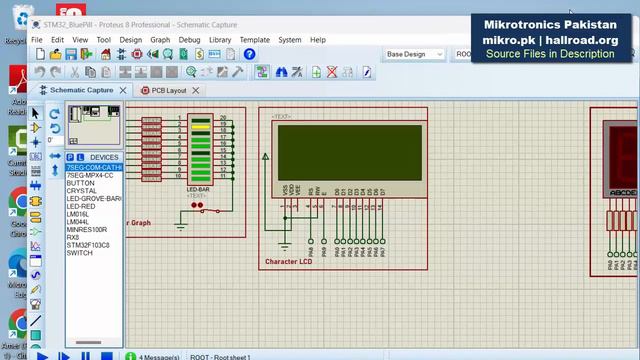
Task: Click the Copy to clipboard icon
Action: [90, 72]
